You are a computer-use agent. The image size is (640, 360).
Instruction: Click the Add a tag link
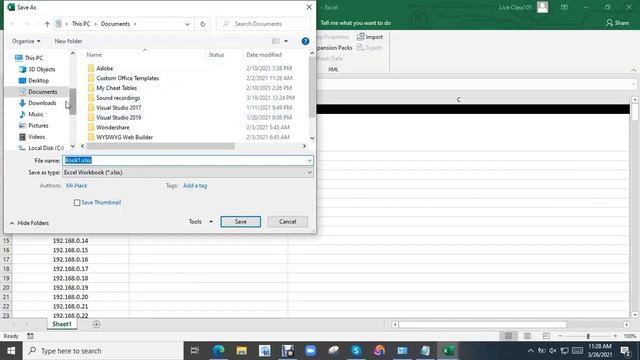[x=195, y=186]
